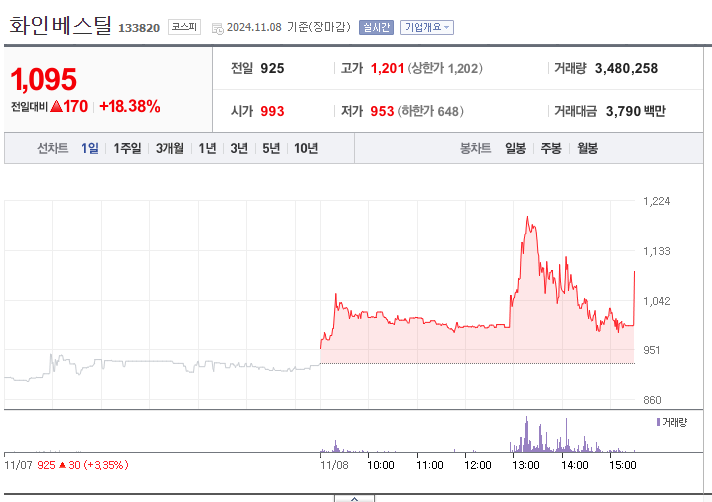The width and height of the screenshot is (712, 502).
Task: Click the current price 1,095
Action: tap(44, 79)
